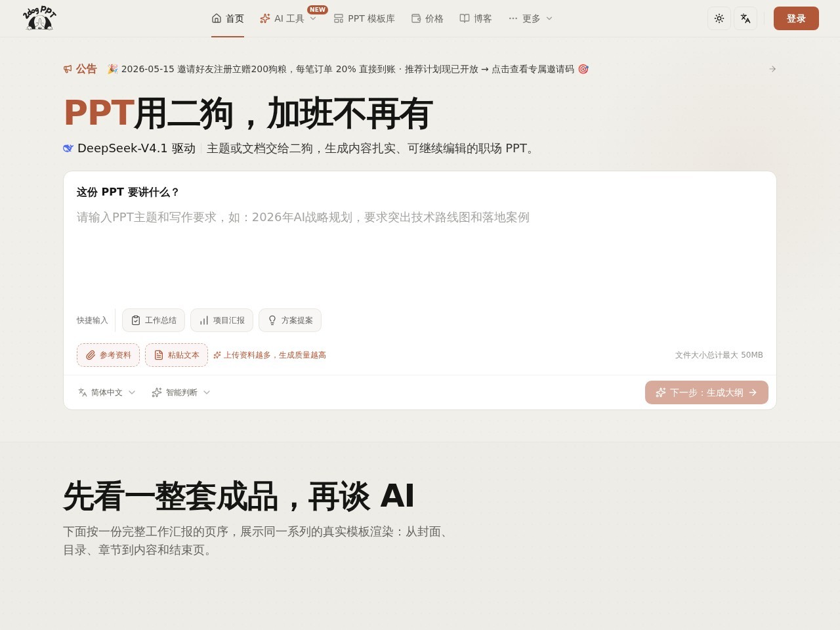Open the 简体中文 language dropdown
This screenshot has width=840, height=630.
coord(107,392)
